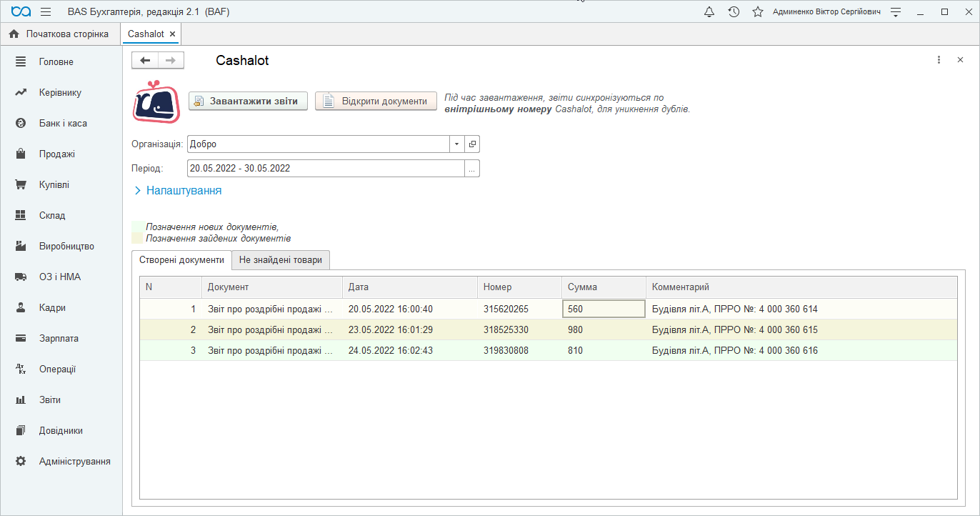Go to Початкова сторінка tab

tap(59, 34)
